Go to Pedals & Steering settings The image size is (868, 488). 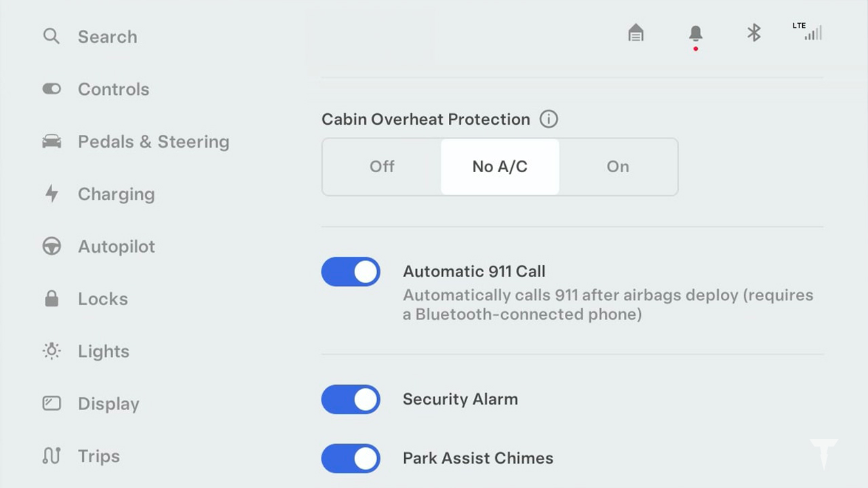pos(136,142)
